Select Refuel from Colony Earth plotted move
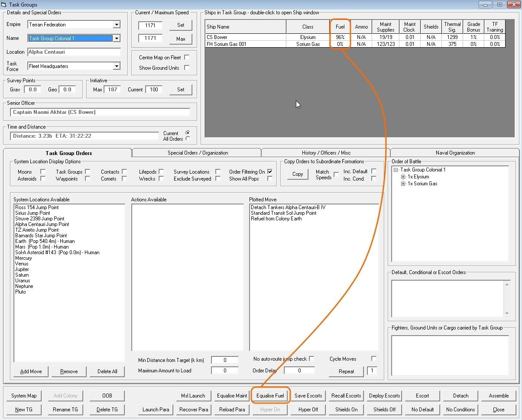 (276, 219)
